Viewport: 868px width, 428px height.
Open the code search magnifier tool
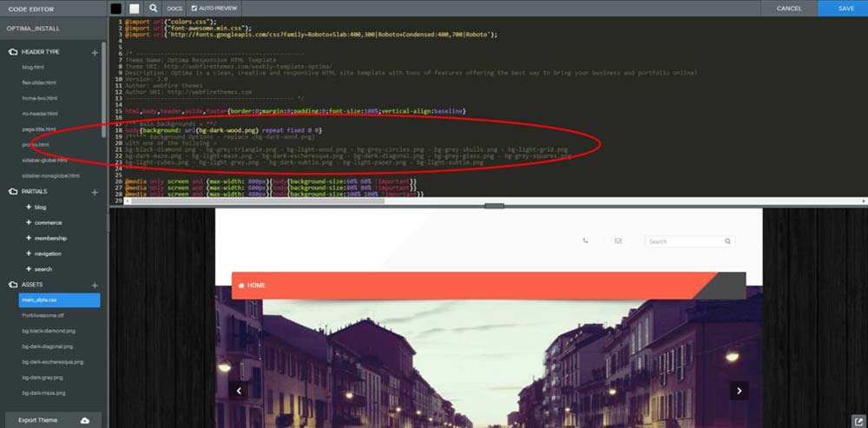154,9
